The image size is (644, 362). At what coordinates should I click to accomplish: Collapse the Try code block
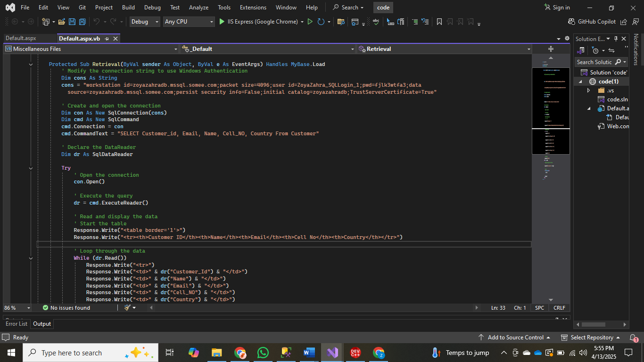(x=31, y=168)
